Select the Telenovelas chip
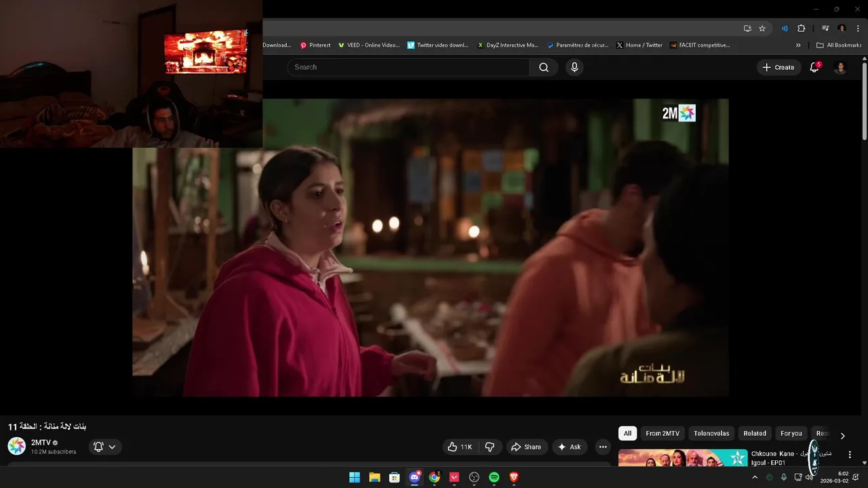 click(711, 433)
